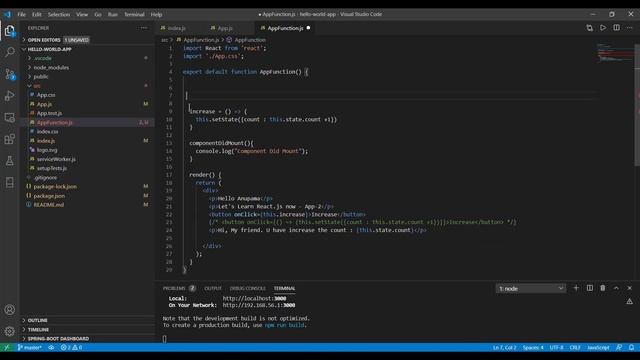Click errors and warnings count in status bar

(x=71, y=347)
